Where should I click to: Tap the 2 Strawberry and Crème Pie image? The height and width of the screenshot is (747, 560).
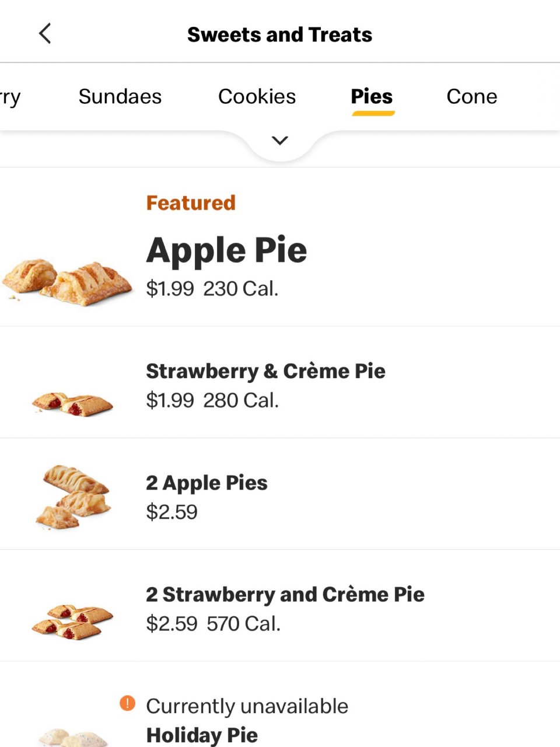coord(72,621)
